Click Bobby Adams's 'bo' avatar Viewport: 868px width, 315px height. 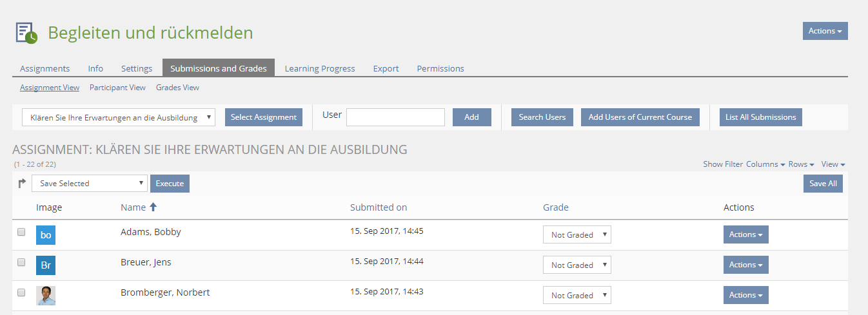[46, 235]
